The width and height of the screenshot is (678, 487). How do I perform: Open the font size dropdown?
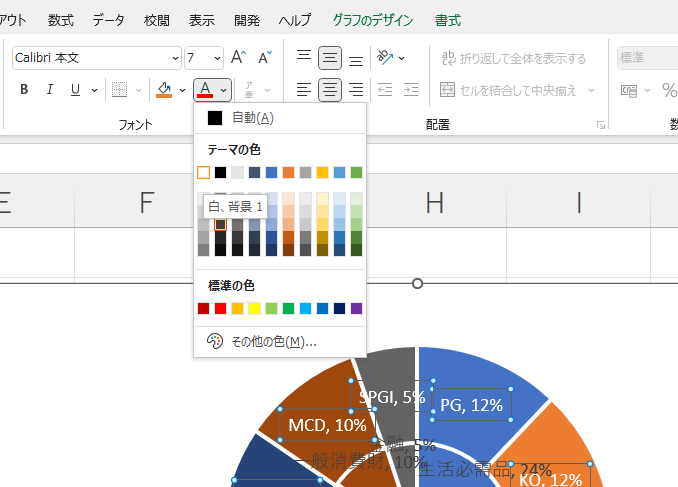click(217, 58)
